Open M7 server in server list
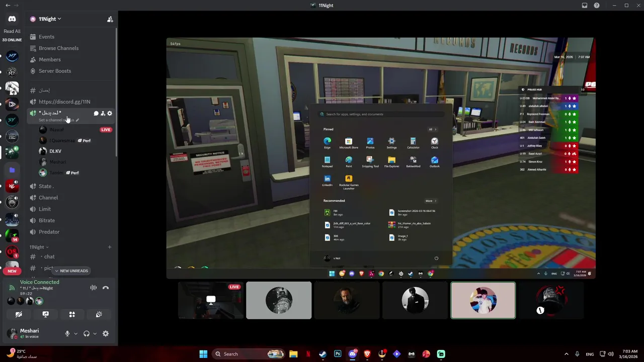644x362 pixels. coord(12,72)
